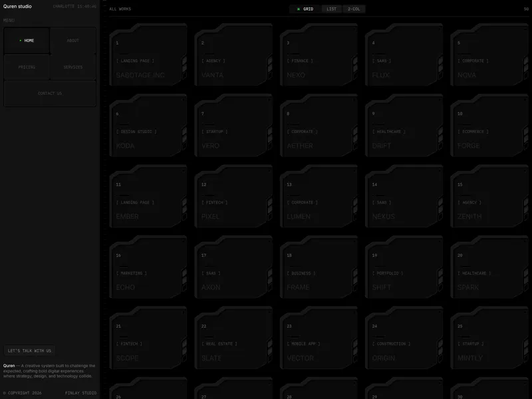Image resolution: width=532 pixels, height=399 pixels.
Task: Select the NEXO finance folder
Action: pos(319,55)
